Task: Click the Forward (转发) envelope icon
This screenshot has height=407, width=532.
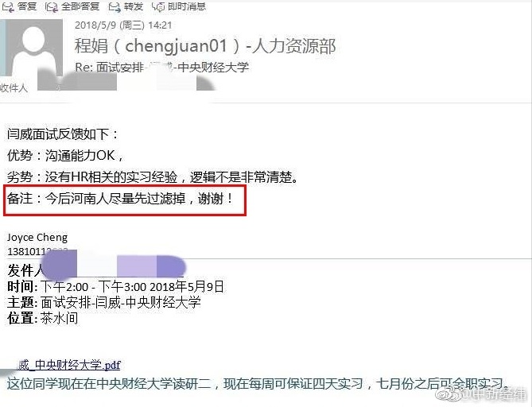Action: [x=115, y=7]
